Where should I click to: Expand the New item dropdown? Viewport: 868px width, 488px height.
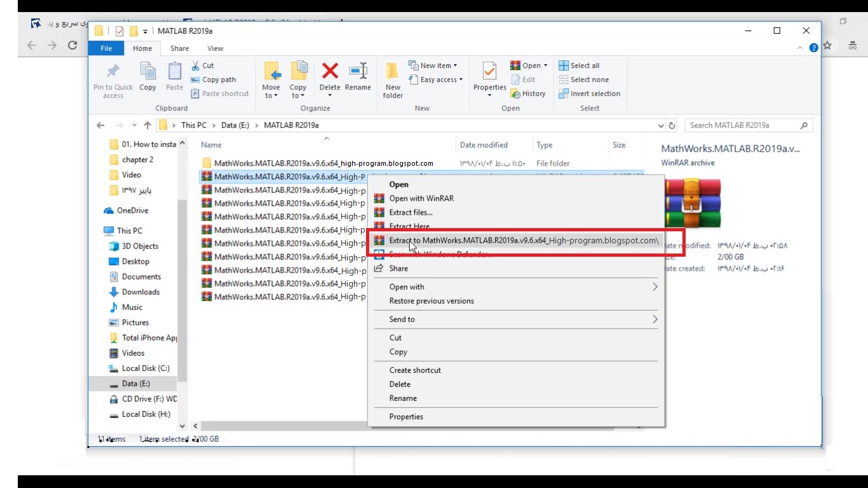coord(434,65)
